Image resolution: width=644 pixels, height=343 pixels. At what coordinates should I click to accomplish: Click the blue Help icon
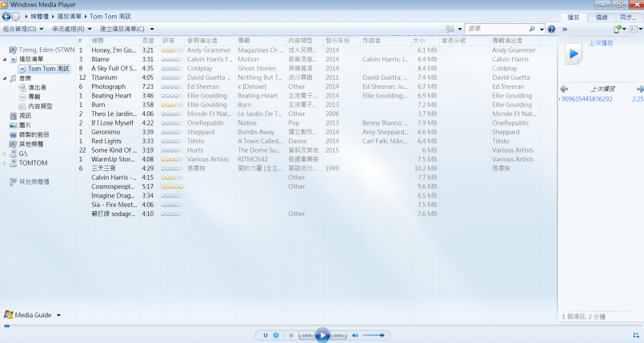pos(551,29)
